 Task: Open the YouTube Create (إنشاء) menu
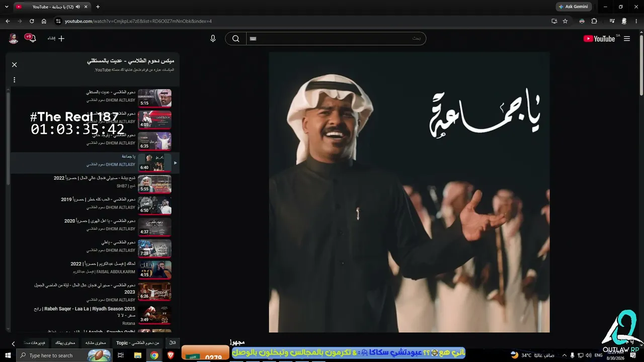click(x=56, y=39)
